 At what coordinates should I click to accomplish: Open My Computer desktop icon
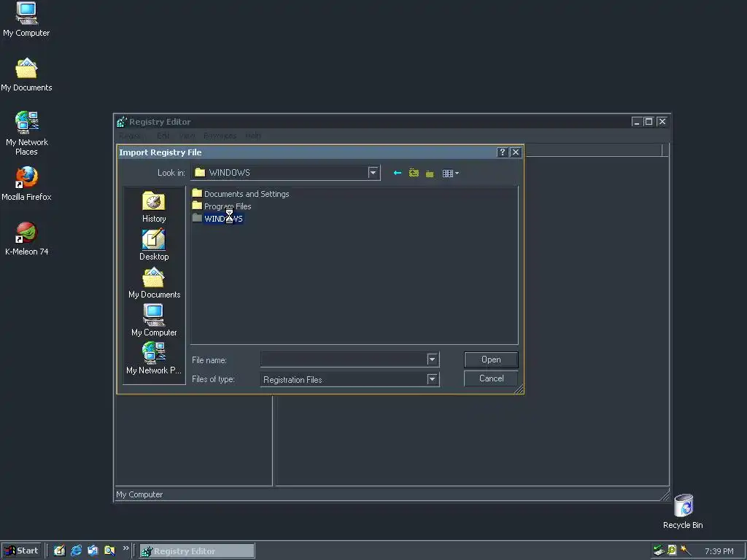coord(26,20)
